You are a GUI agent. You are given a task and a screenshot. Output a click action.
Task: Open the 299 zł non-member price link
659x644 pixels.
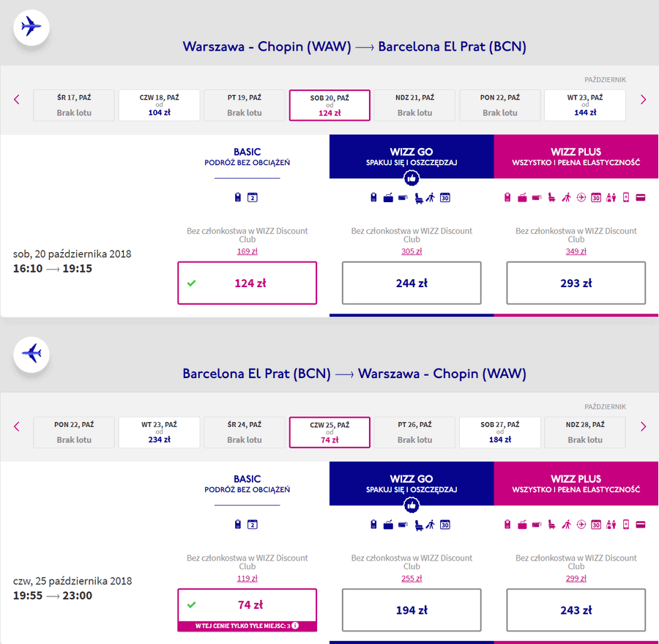[576, 578]
